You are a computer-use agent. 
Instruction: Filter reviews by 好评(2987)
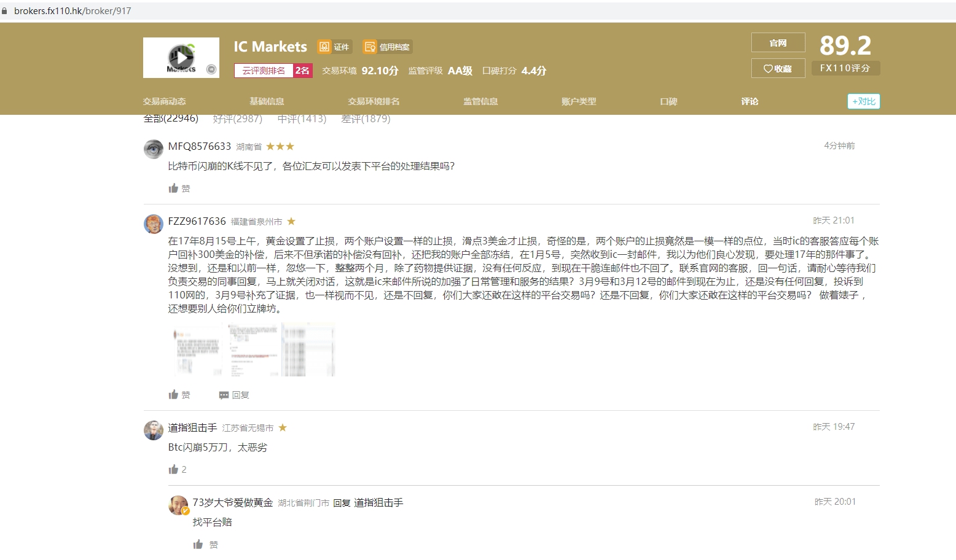click(x=238, y=119)
